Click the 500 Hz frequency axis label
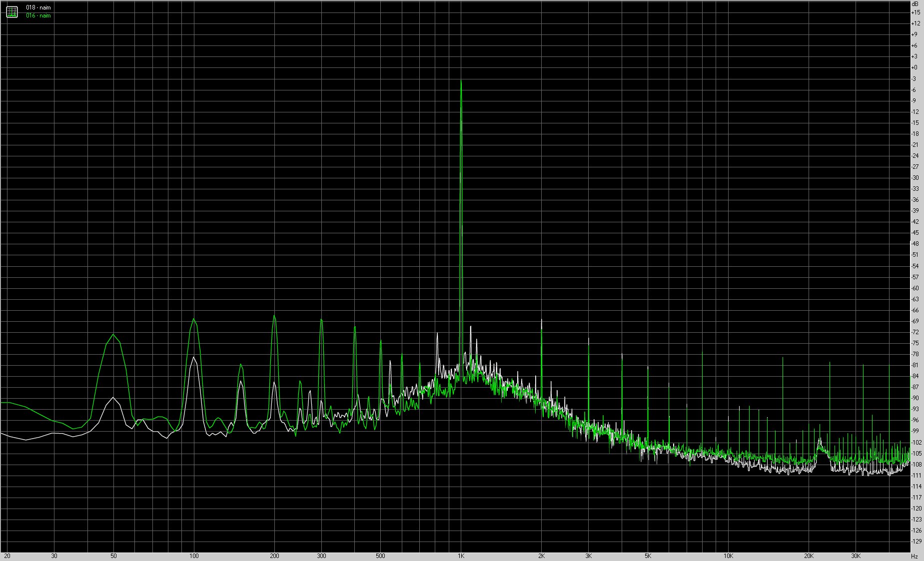 coord(381,556)
